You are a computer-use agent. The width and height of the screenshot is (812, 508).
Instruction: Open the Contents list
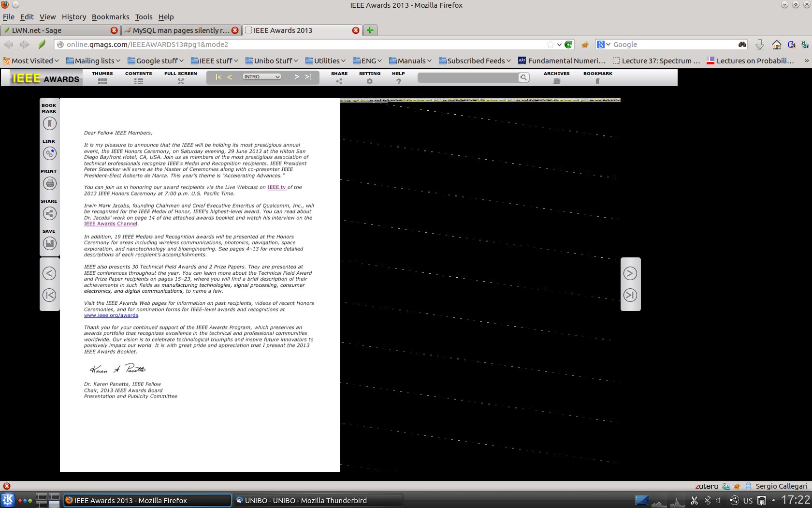[138, 78]
